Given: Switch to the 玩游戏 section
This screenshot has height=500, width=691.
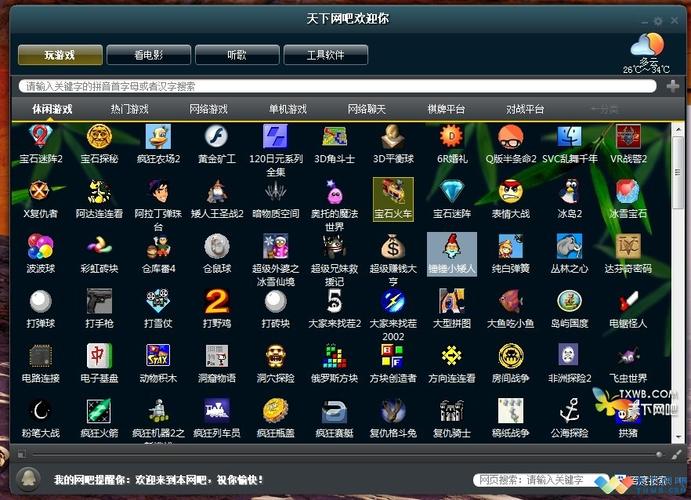Looking at the screenshot, I should tap(60, 55).
